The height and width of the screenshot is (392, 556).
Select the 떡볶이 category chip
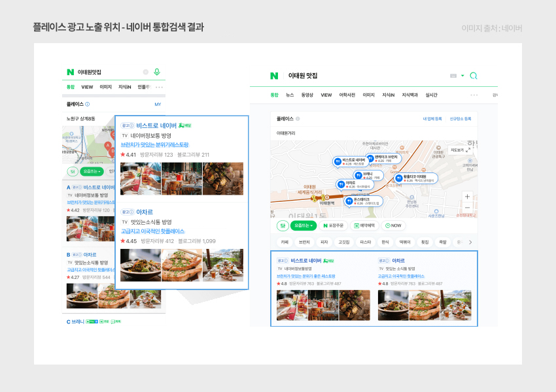click(405, 242)
